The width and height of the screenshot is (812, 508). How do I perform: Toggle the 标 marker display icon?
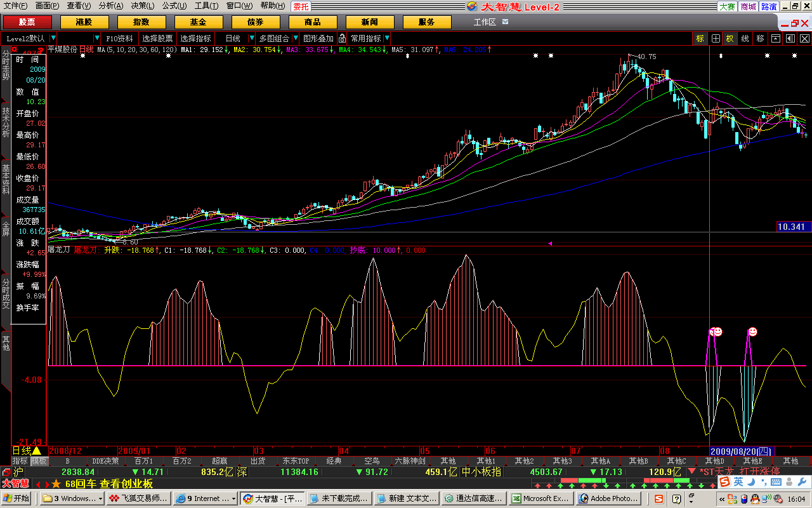tap(700, 39)
